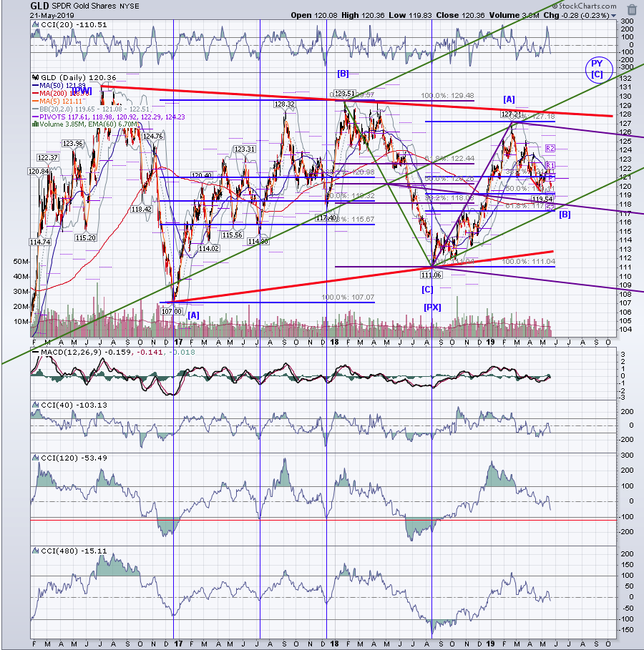Screen dimensions: 644x650
Task: Click the 115.56 price label
Action: pos(232,235)
